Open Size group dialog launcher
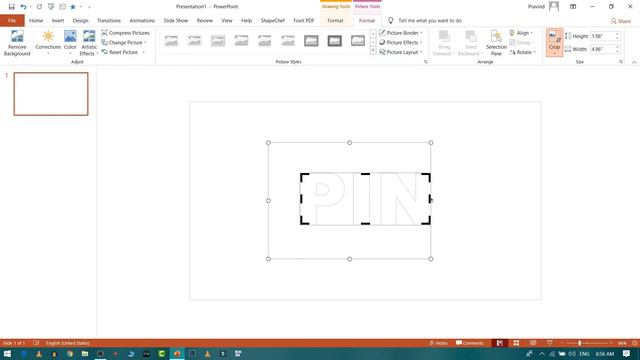640x360 pixels. 621,62
